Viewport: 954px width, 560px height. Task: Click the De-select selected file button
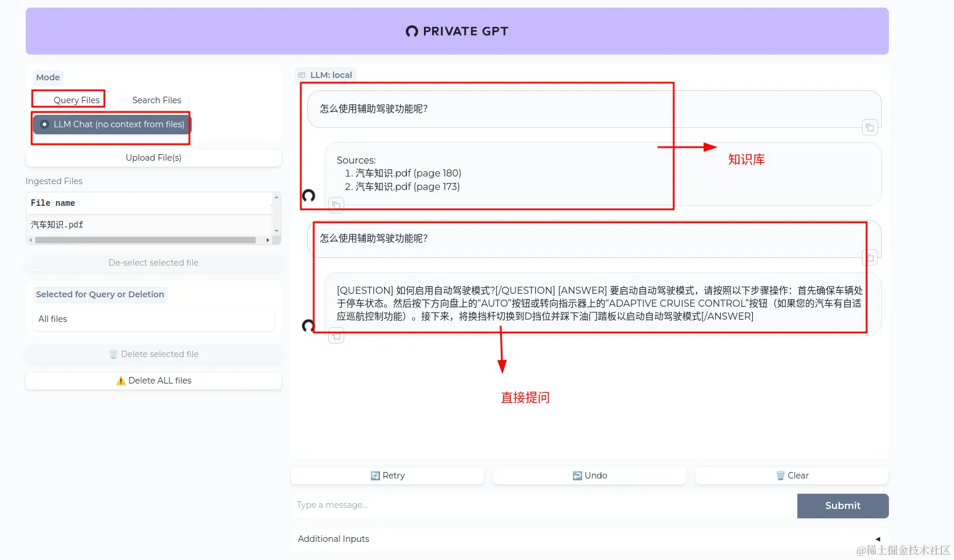click(154, 263)
